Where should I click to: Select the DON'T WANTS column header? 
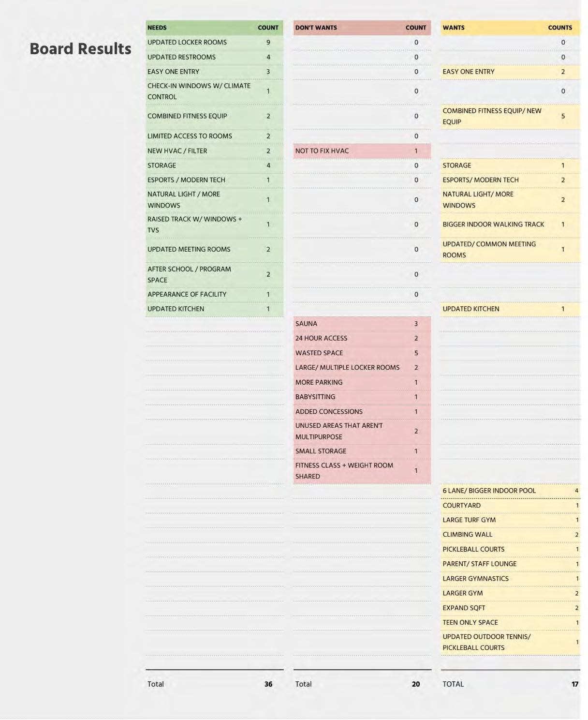316,28
